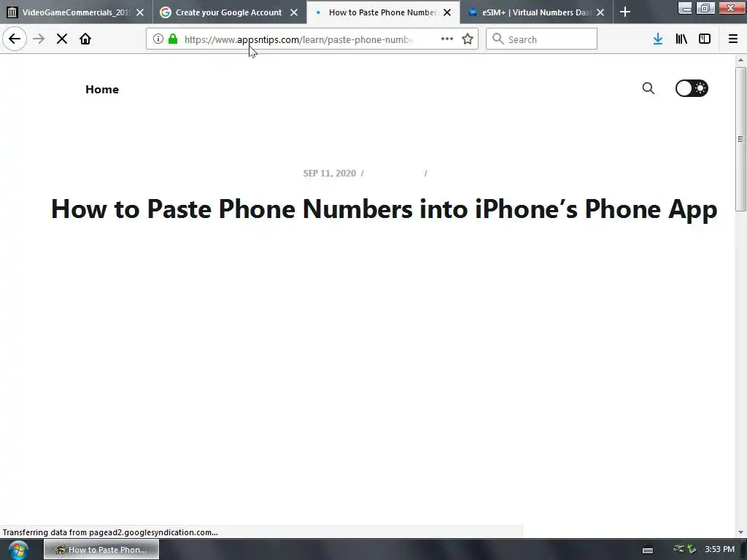
Task: Click the 3:53 PM system clock
Action: point(719,550)
